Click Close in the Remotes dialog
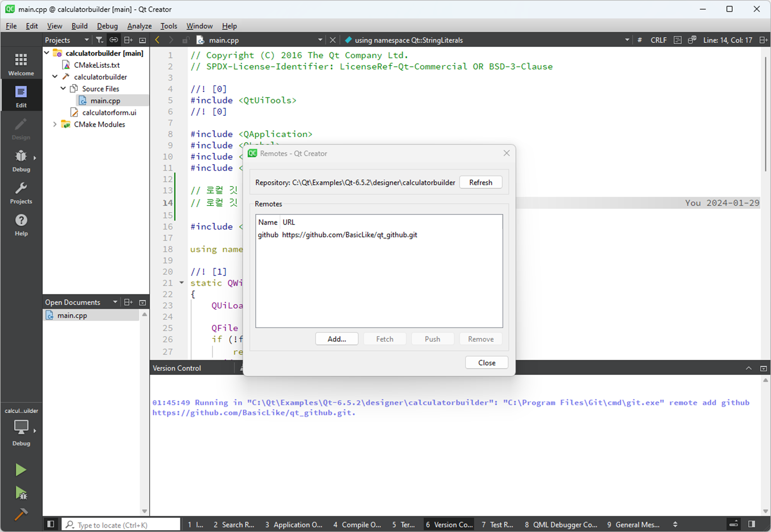Screen dimensions: 771x532 pyautogui.click(x=487, y=363)
